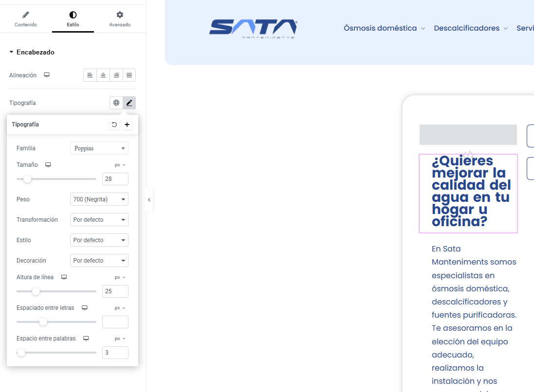Click the Alineación label
This screenshot has height=392, width=534.
pos(23,75)
